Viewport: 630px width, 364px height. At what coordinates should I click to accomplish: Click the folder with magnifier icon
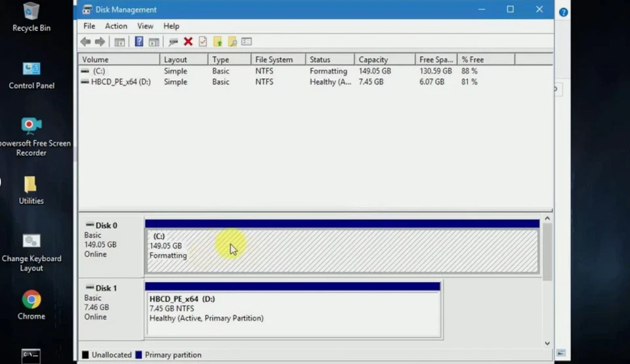(x=232, y=41)
